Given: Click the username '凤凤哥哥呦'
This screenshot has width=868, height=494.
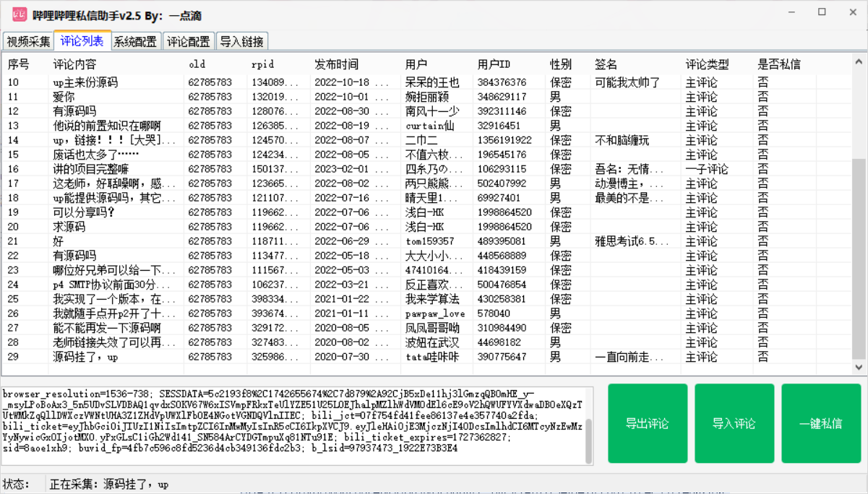Looking at the screenshot, I should pyautogui.click(x=432, y=328).
